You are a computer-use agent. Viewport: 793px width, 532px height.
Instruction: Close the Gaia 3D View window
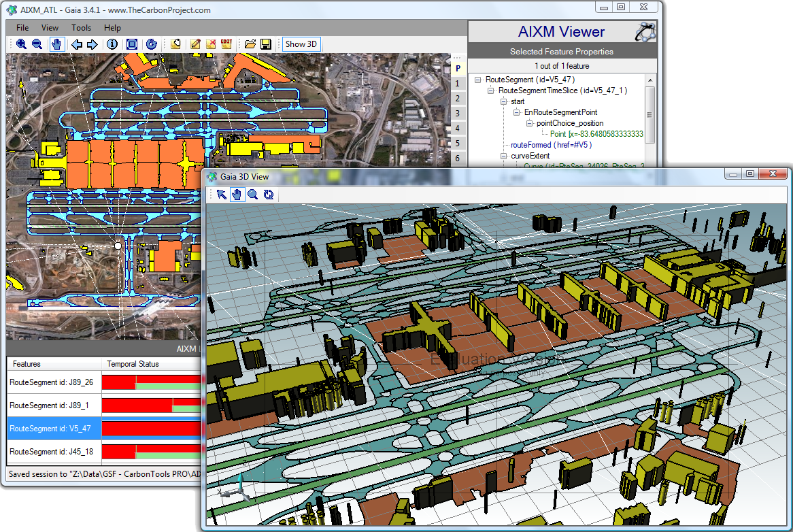click(x=773, y=173)
